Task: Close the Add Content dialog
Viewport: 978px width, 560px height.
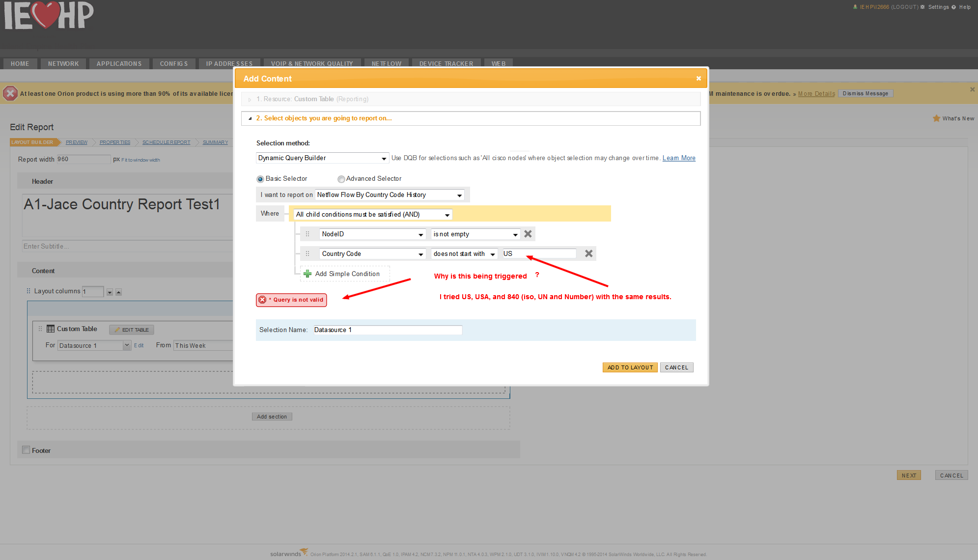Action: [698, 79]
